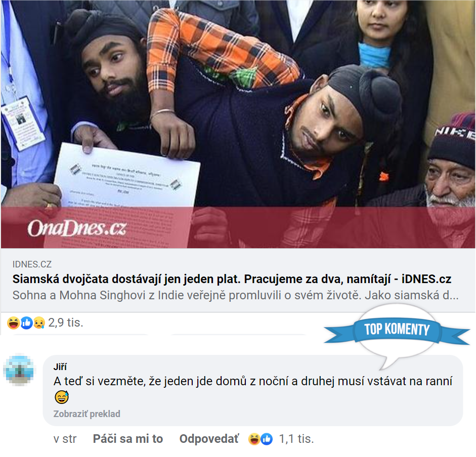The image size is (476, 457).
Task: Click the sweat-smile emoji in the comment
Action: pos(62,397)
